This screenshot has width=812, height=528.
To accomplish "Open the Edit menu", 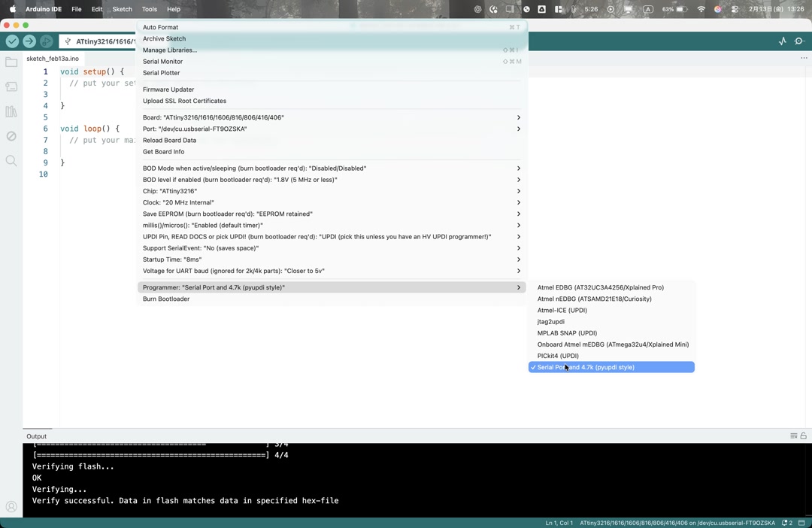I will click(97, 9).
